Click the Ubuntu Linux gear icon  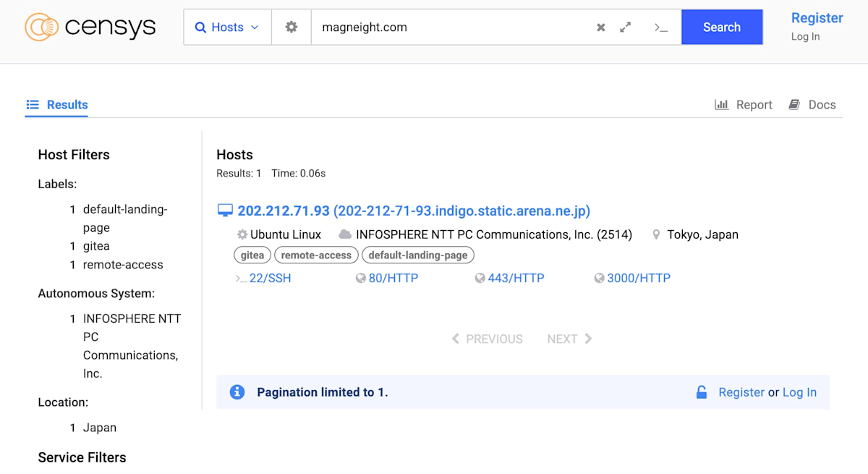(242, 234)
